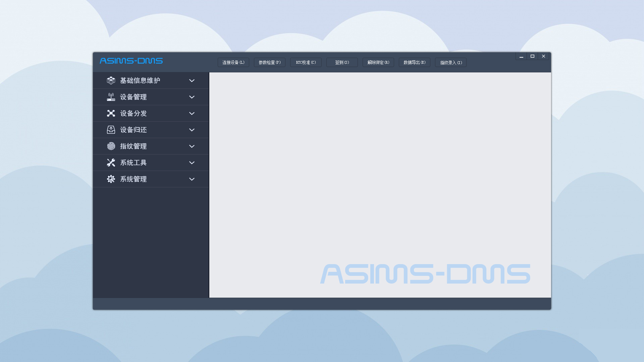
Task: Click the 参数检查(P) button
Action: 270,62
